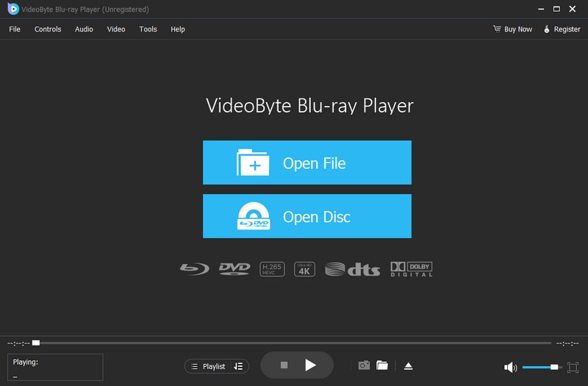Screen dimensions: 588x386
Task: Click the folder-plus icon on Open File
Action: point(253,162)
